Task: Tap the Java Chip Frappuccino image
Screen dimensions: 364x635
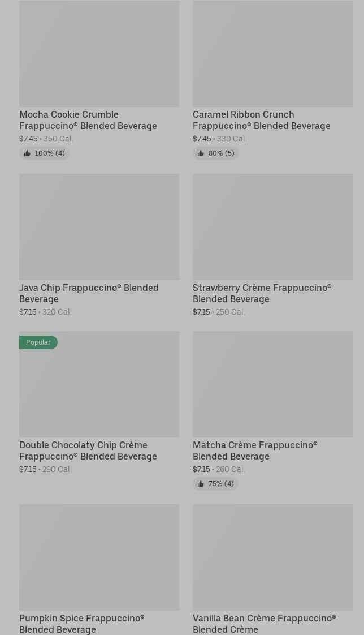Action: tap(99, 226)
